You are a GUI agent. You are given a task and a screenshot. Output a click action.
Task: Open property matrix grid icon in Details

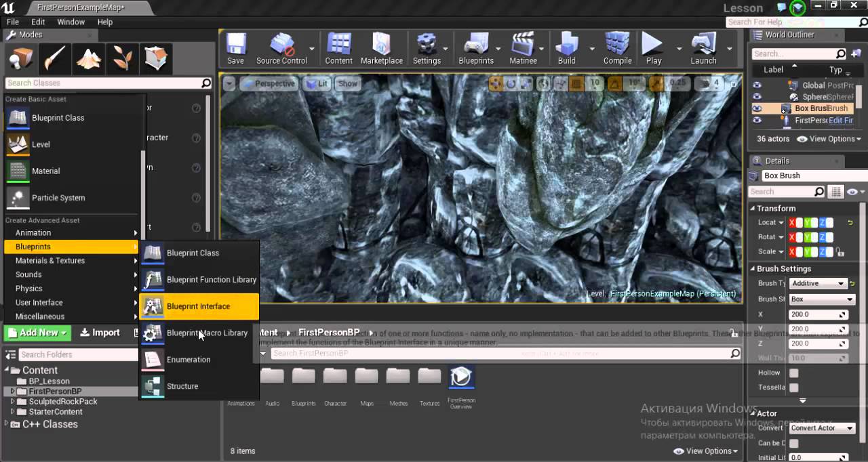(836, 192)
